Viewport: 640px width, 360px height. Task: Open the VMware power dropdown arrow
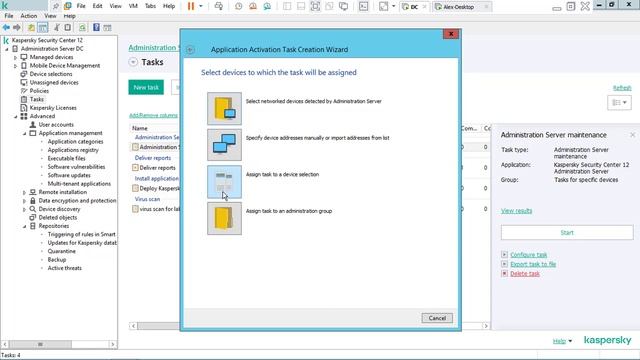click(x=200, y=6)
